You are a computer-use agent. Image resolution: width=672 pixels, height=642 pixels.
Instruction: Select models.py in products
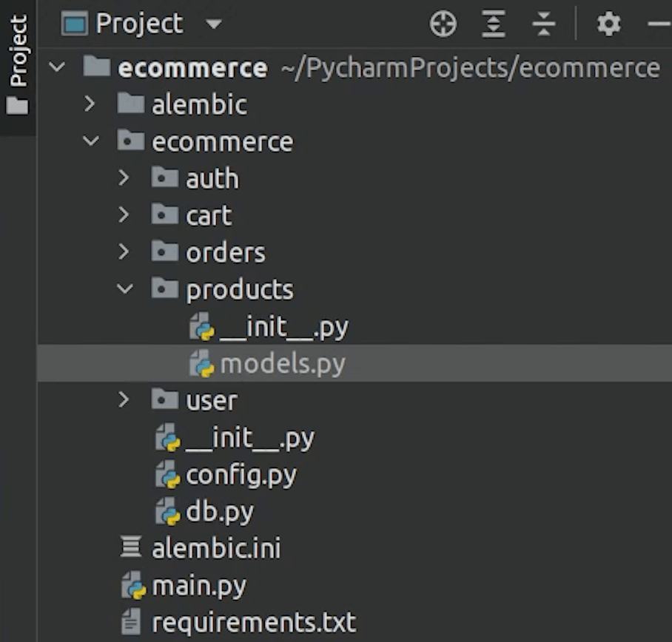(x=281, y=364)
